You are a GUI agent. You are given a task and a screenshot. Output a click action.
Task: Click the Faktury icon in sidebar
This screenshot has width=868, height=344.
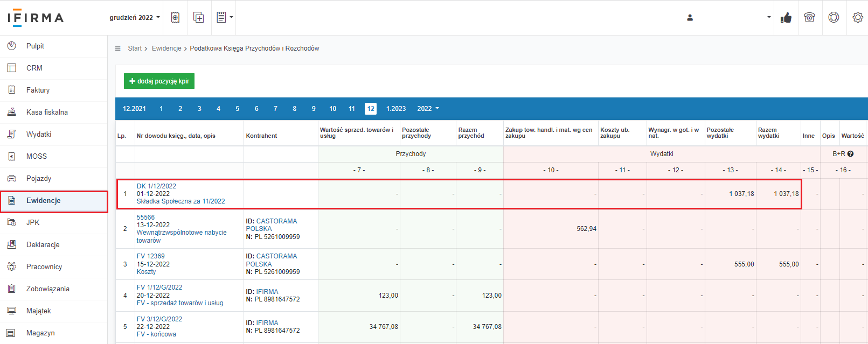[11, 90]
